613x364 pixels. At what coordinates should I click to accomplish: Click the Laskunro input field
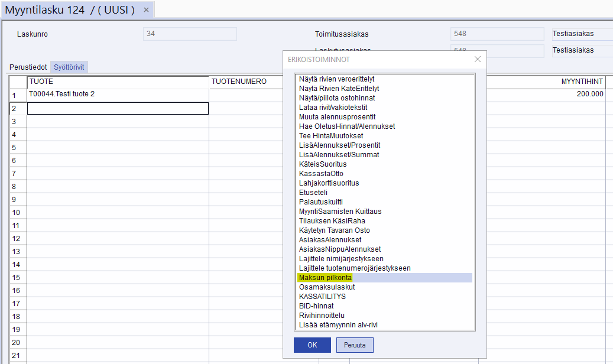tap(190, 34)
